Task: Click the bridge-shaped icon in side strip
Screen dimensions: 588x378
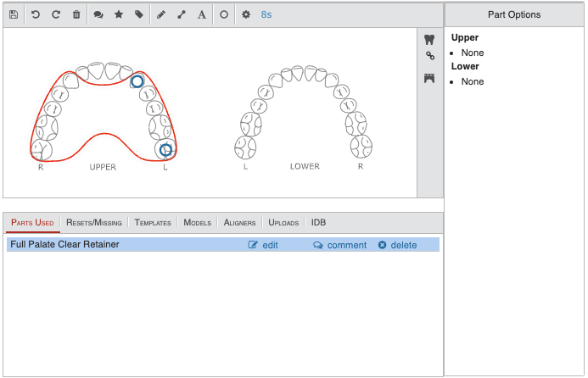Action: coord(429,78)
